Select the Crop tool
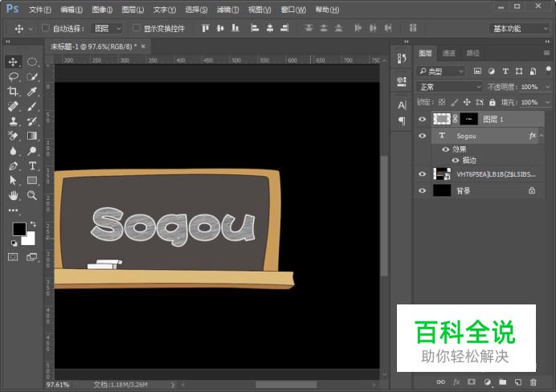Screen dimensions: 556x392 13,92
